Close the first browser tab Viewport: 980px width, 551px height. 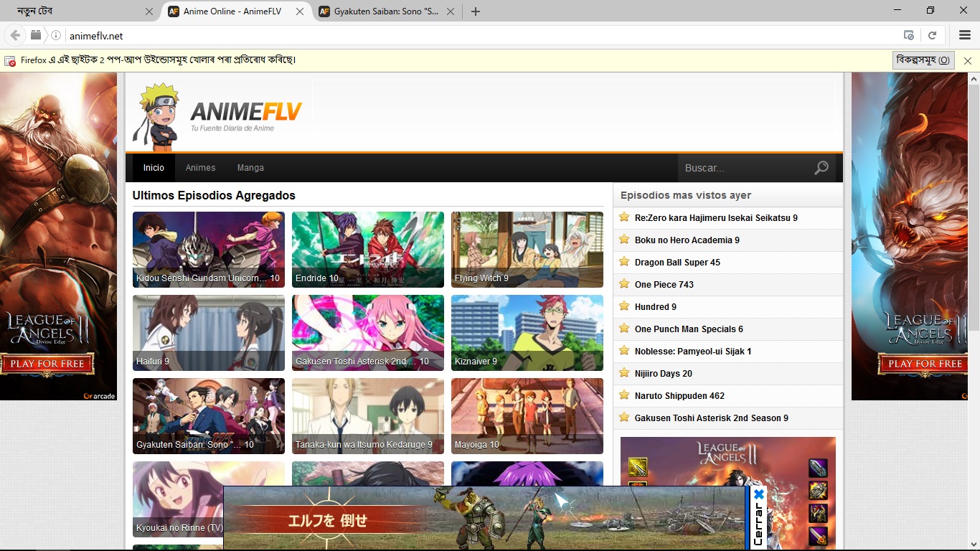149,11
